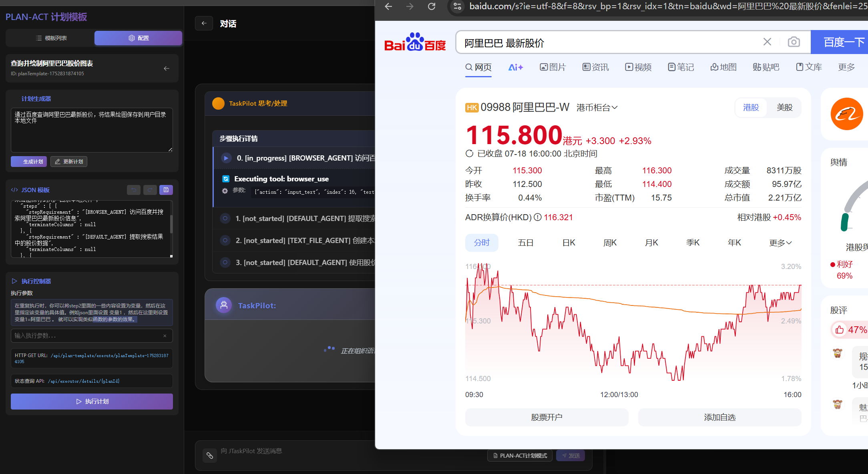
Task: Open the 港币柜台 dropdown
Action: click(597, 107)
